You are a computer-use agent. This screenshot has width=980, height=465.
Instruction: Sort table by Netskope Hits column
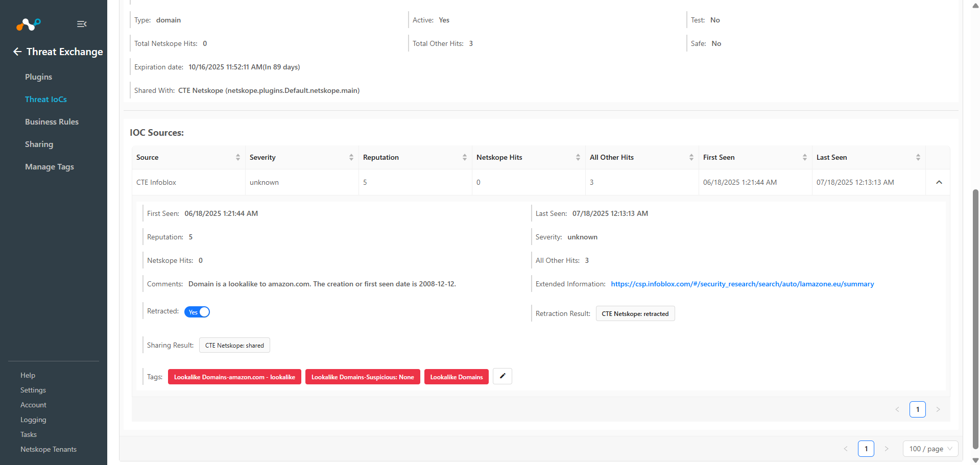tap(578, 157)
